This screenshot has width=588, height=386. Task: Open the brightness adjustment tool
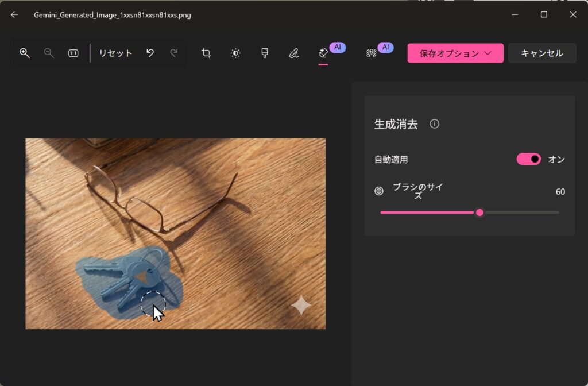pos(235,53)
